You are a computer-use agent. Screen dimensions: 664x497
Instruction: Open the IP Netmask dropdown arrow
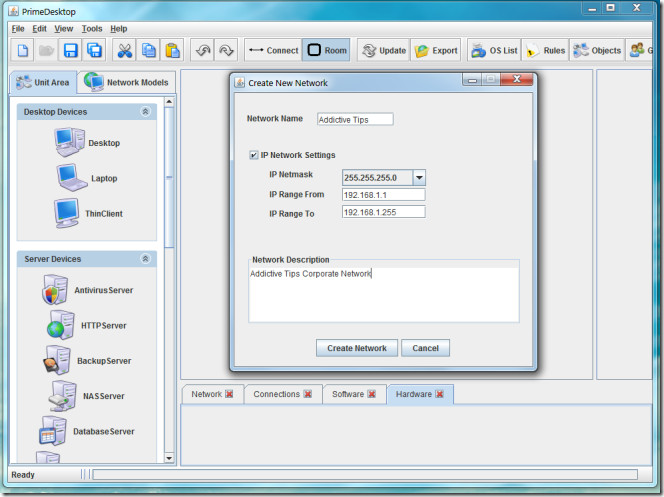click(419, 178)
